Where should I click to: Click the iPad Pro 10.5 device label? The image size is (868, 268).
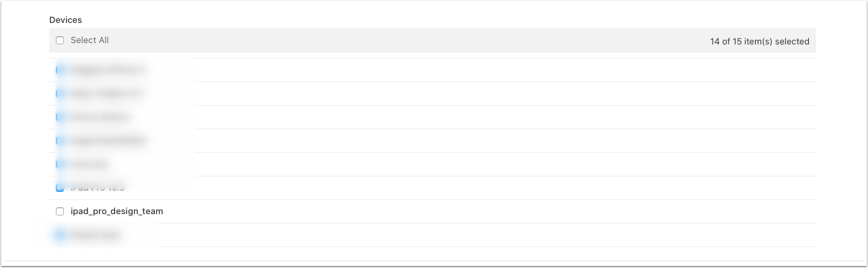(x=98, y=188)
